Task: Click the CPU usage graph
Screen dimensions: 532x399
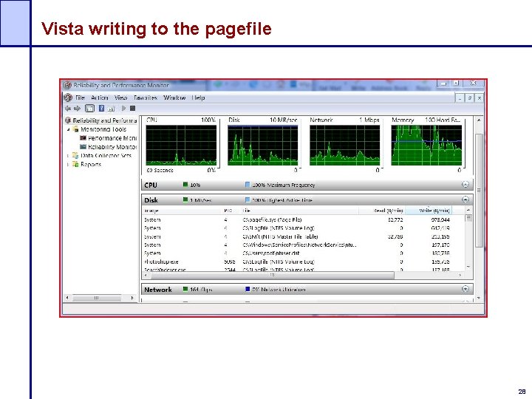Action: tap(181, 146)
